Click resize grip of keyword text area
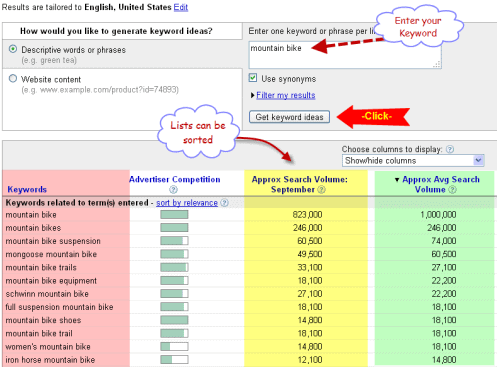The image size is (497, 367). (437, 64)
